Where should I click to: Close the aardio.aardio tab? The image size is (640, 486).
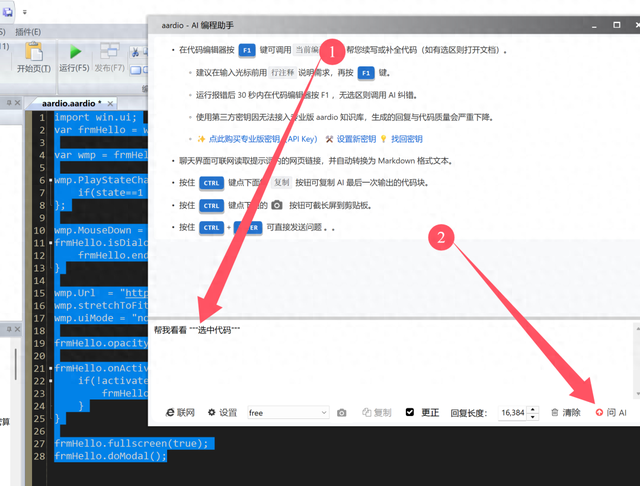110,104
